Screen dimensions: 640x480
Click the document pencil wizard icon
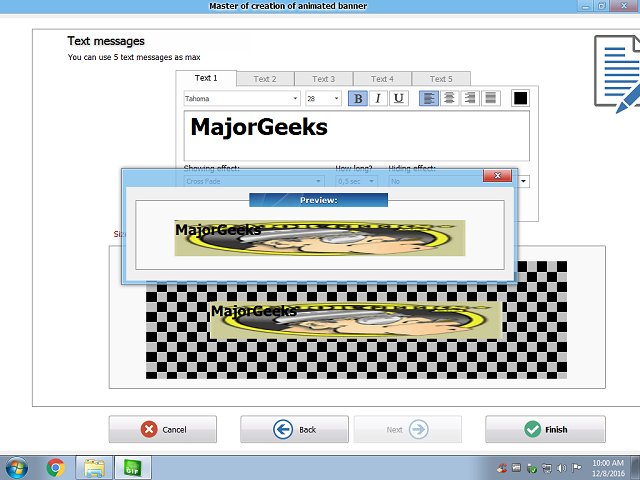point(617,74)
